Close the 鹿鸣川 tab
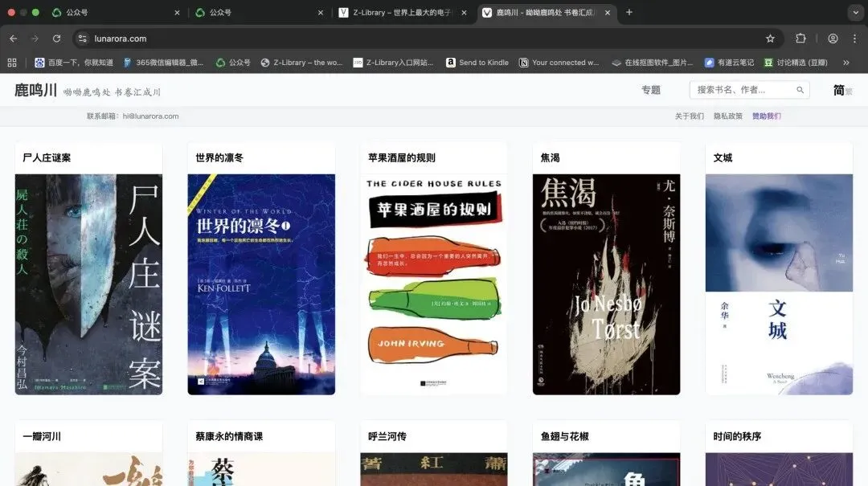 click(x=608, y=12)
